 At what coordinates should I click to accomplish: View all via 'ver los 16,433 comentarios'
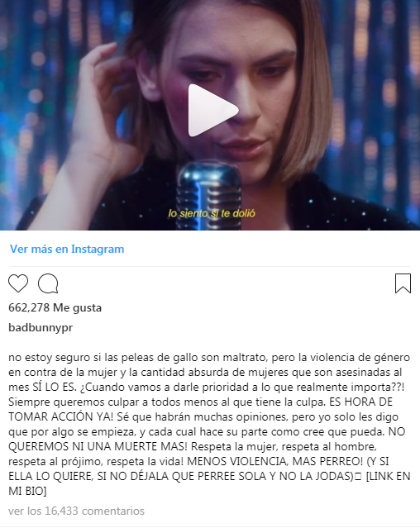point(76,511)
